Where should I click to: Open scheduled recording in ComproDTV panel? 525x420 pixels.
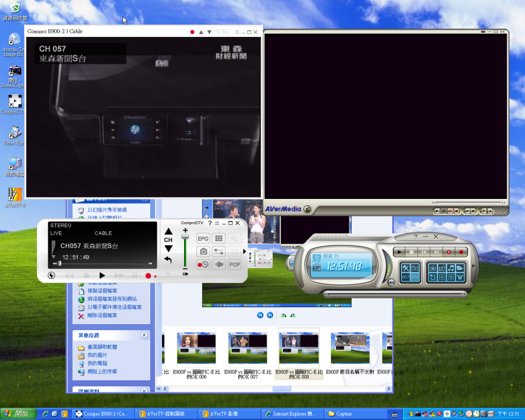coord(203,265)
